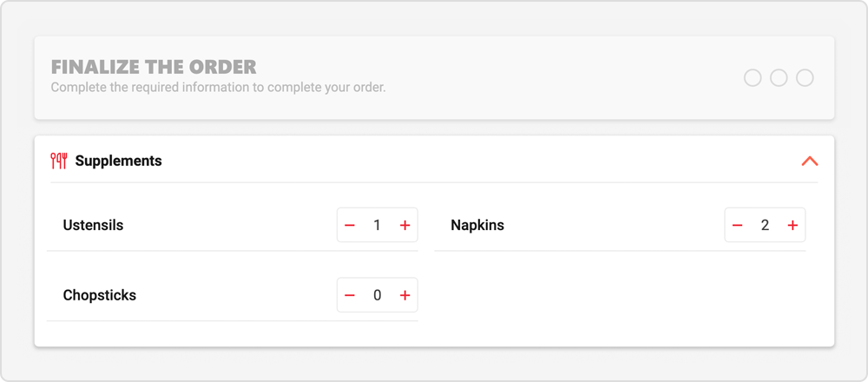
Task: Decrease the Napkins quantity
Action: click(x=738, y=226)
